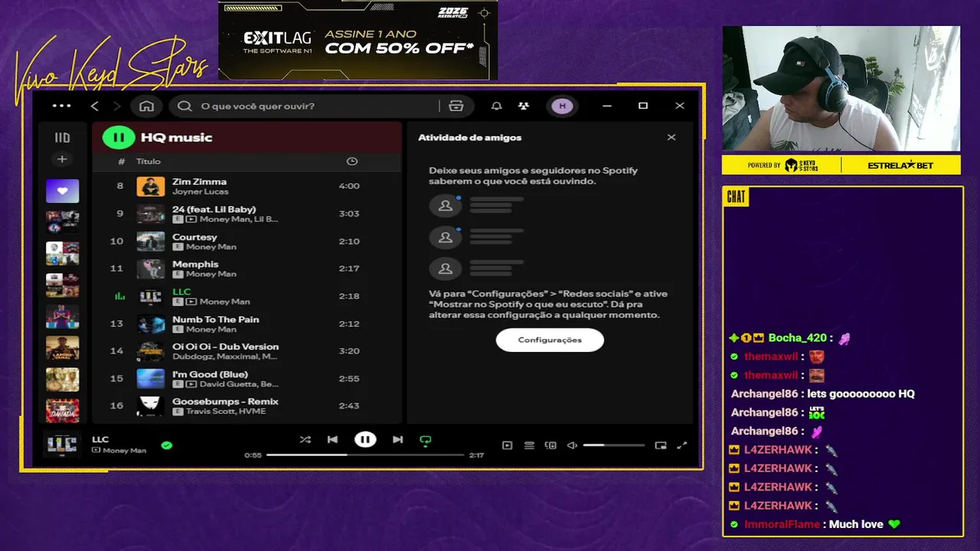Mute with the volume speaker icon
Screen dimensions: 980x551
(572, 445)
